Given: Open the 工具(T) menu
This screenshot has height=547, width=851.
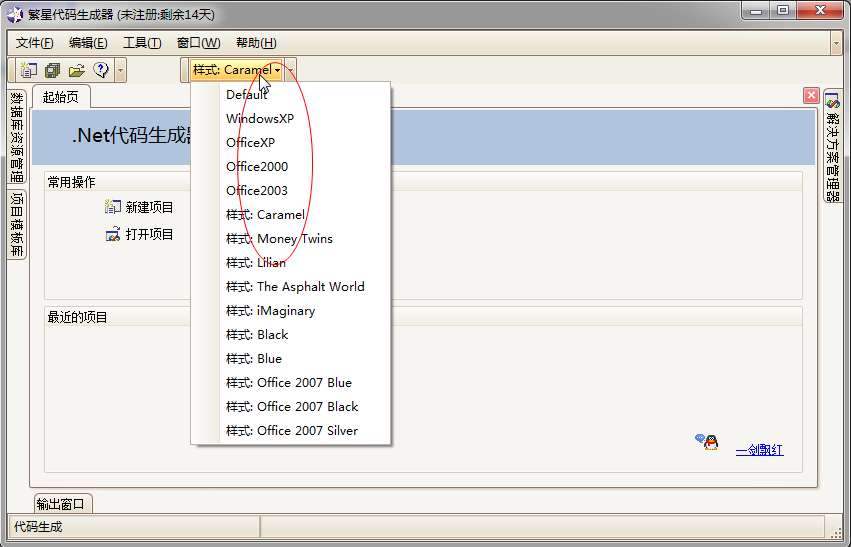Looking at the screenshot, I should point(142,43).
